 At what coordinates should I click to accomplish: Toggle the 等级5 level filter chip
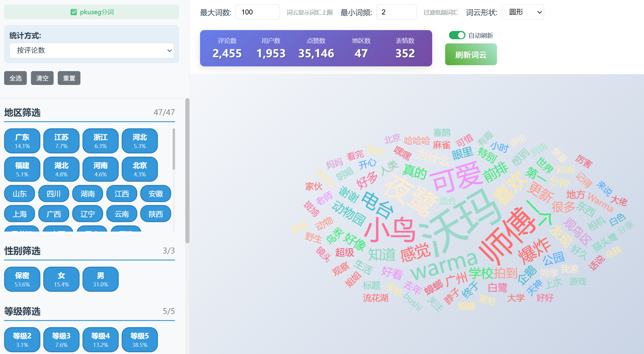tap(140, 340)
